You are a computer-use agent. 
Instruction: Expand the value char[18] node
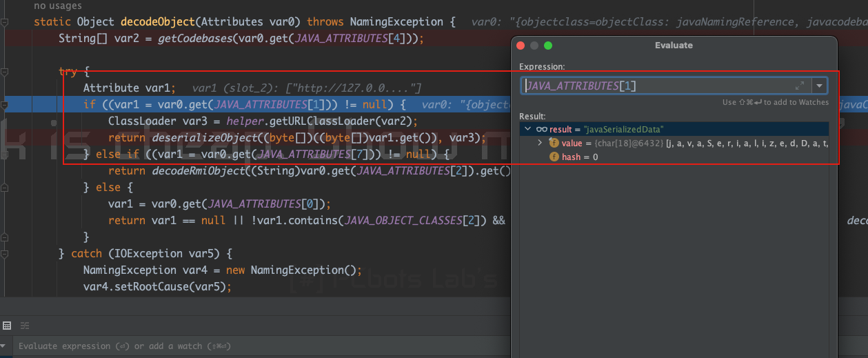[541, 143]
